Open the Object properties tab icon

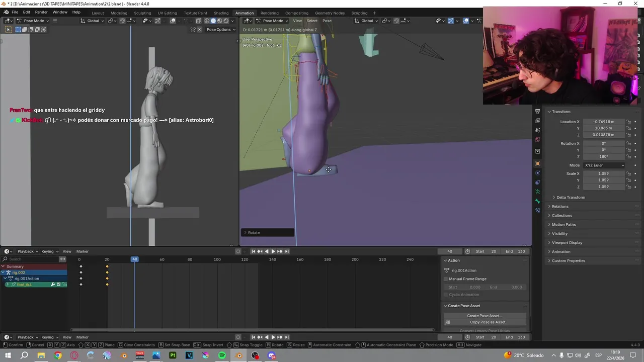(537, 163)
